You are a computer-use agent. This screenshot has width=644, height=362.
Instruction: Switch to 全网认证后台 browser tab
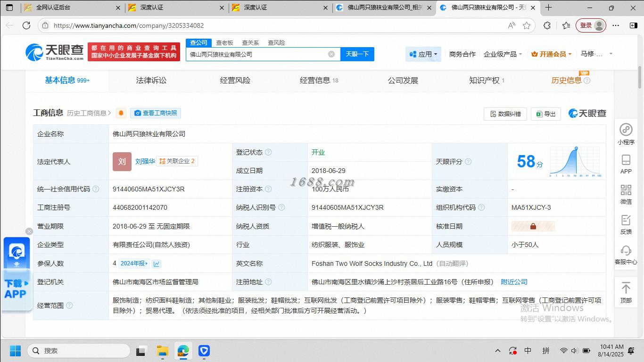coord(72,8)
